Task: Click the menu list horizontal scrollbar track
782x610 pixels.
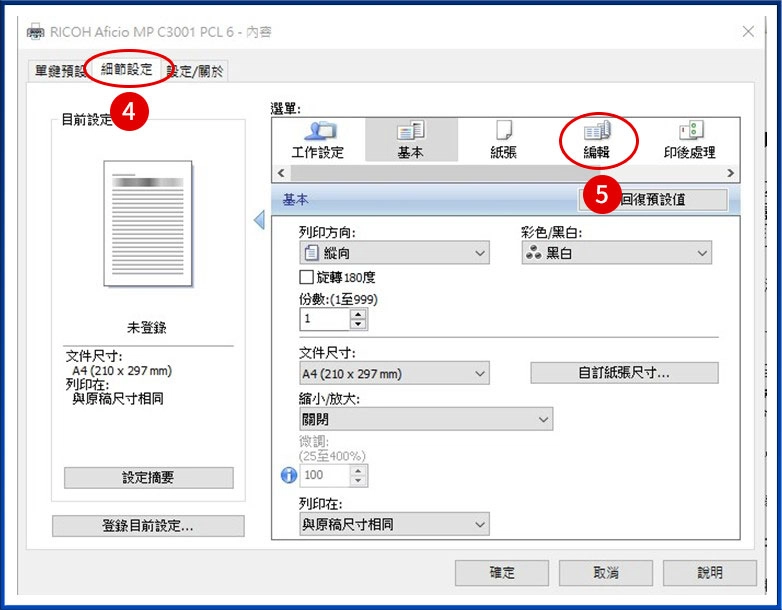Action: click(505, 173)
